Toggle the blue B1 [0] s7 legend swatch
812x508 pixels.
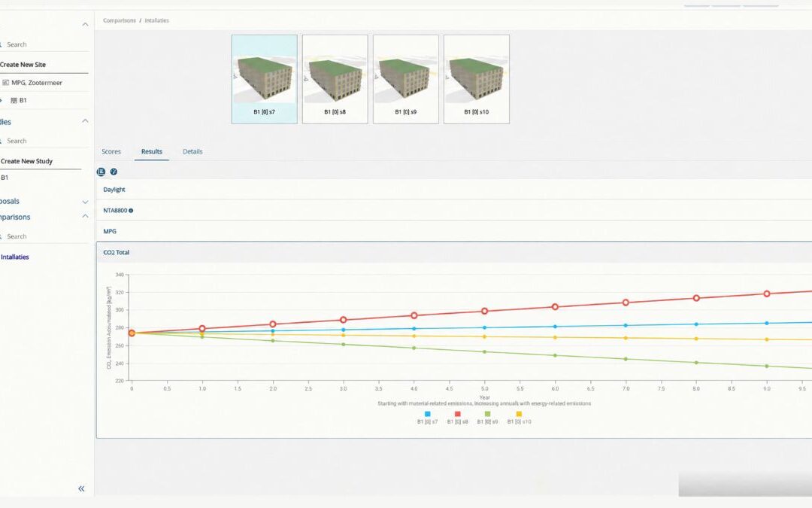click(427, 414)
